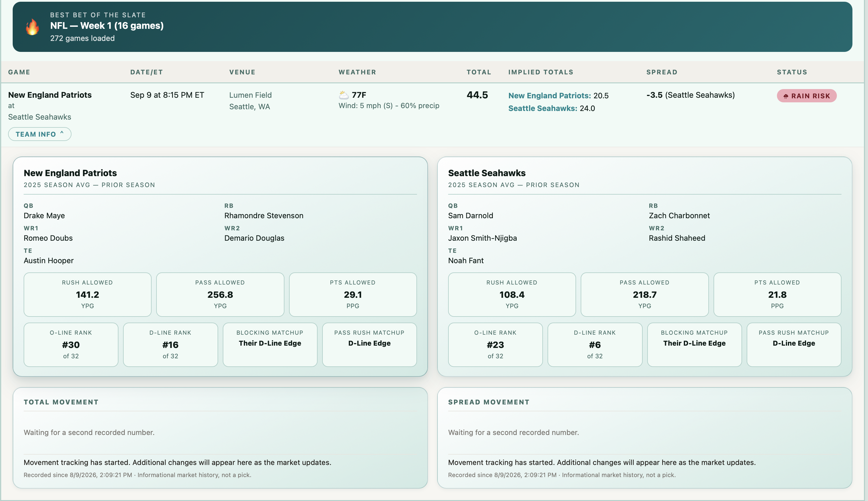Click the RAIN RISK status badge

click(806, 96)
